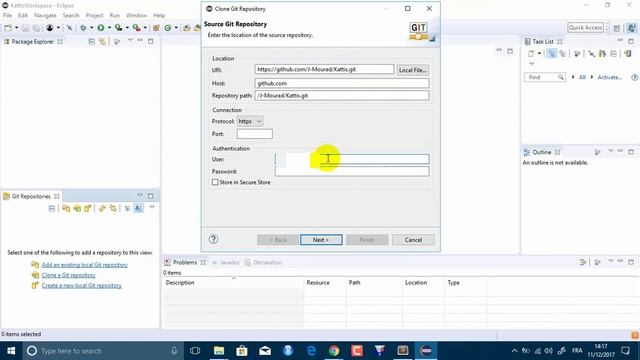Click 'Add an existing local Git repository' link

(84, 265)
